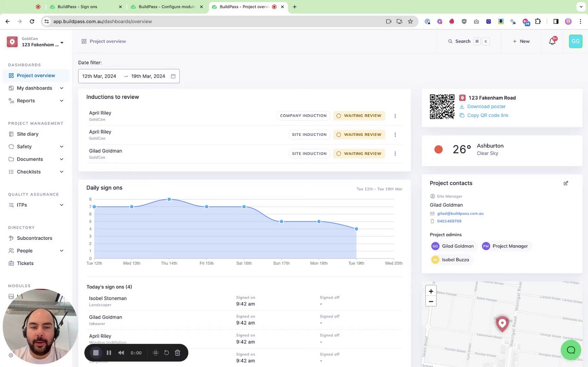
Task: Rewind the recording
Action: 121,353
